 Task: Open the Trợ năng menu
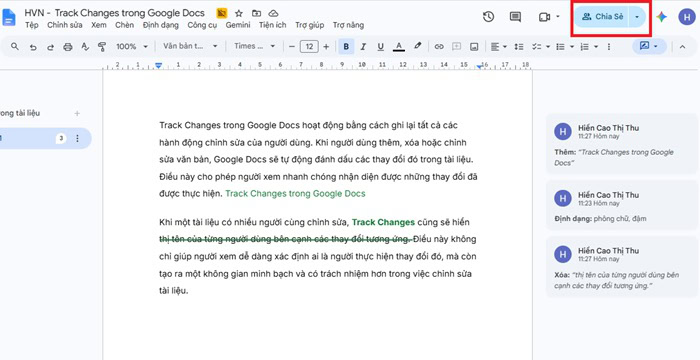pyautogui.click(x=348, y=25)
